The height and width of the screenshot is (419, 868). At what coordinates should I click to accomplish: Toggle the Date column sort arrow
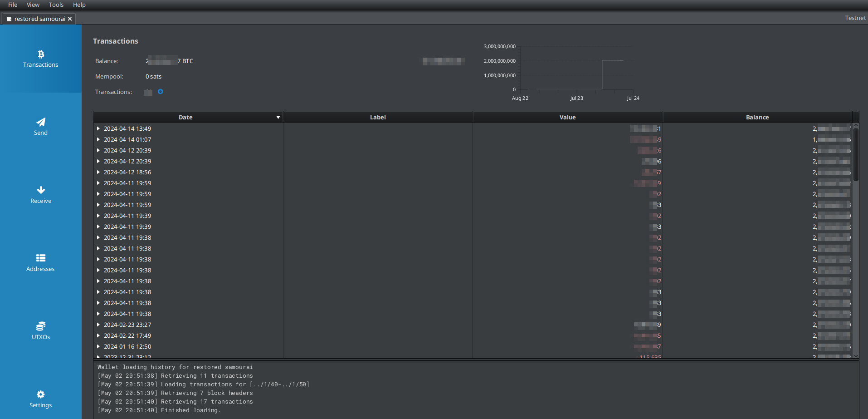point(278,117)
